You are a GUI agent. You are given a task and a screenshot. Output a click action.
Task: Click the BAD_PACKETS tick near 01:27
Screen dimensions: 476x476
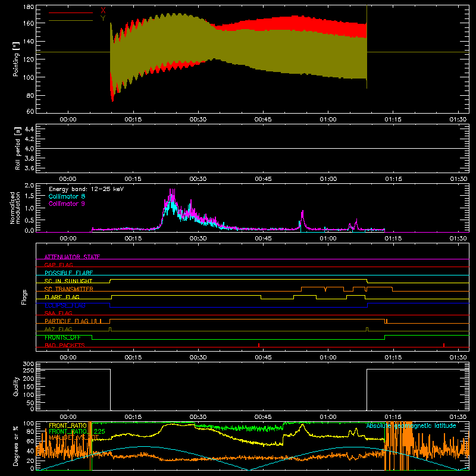(x=444, y=345)
